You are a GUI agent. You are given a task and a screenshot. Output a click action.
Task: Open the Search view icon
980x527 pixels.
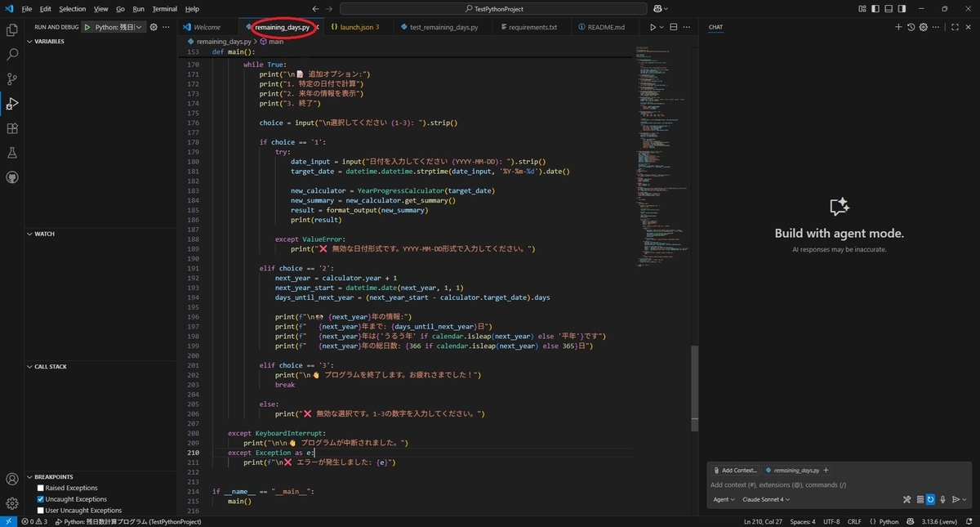(12, 55)
